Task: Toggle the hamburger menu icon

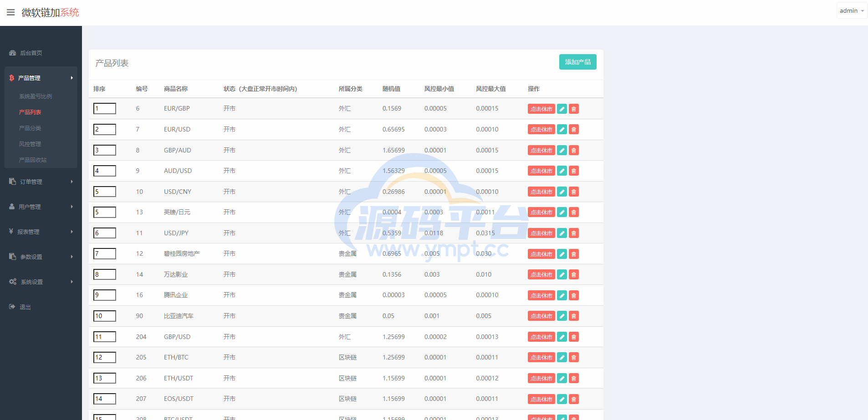Action: [11, 12]
